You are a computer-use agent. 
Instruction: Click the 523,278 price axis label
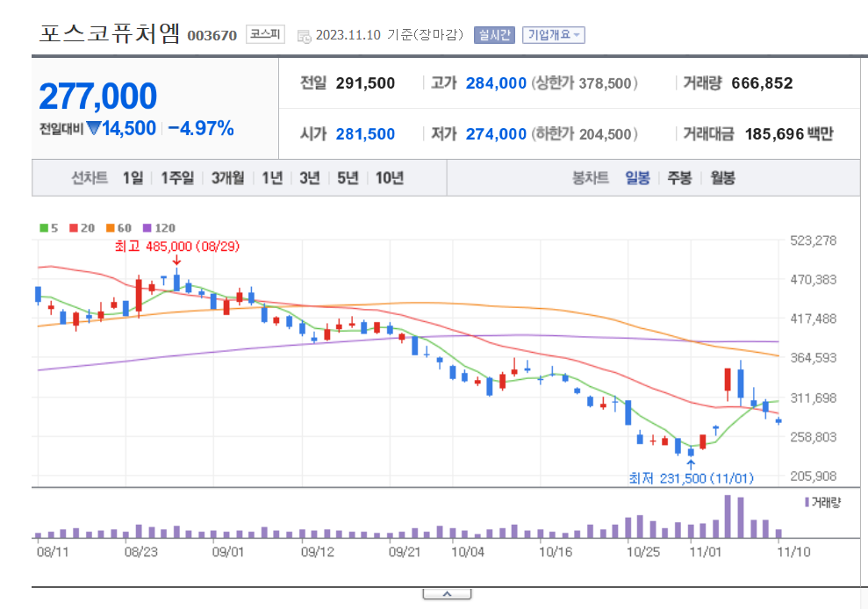click(814, 240)
